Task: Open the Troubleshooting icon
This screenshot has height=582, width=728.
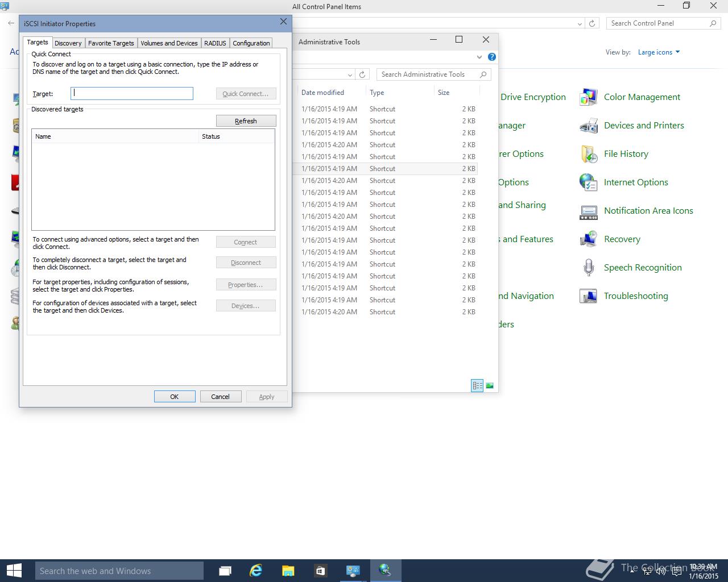Action: pyautogui.click(x=588, y=296)
